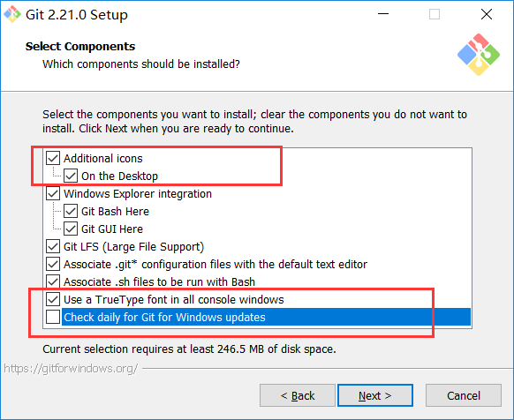514x420 pixels.
Task: Select the Windows Explorer integration label
Action: pos(138,193)
